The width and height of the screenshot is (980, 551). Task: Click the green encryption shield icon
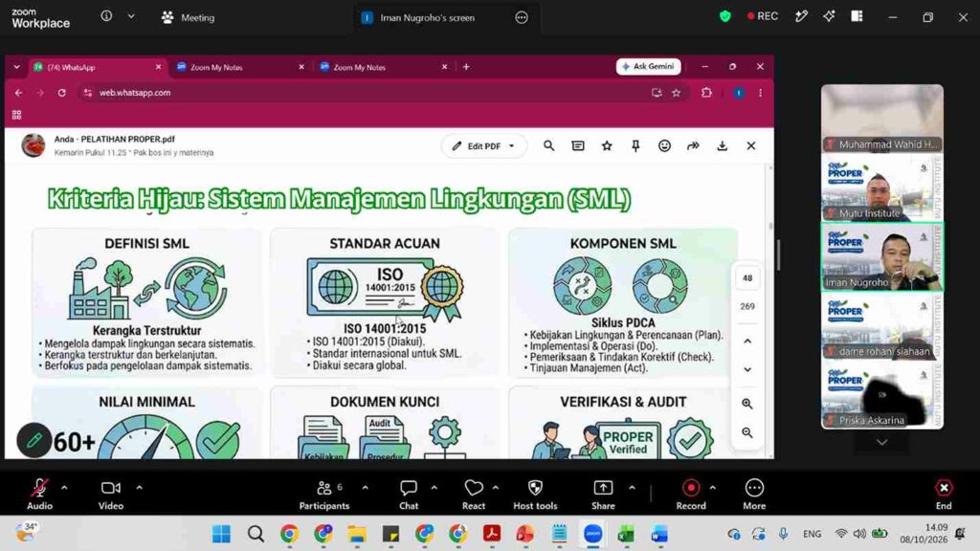tap(725, 16)
